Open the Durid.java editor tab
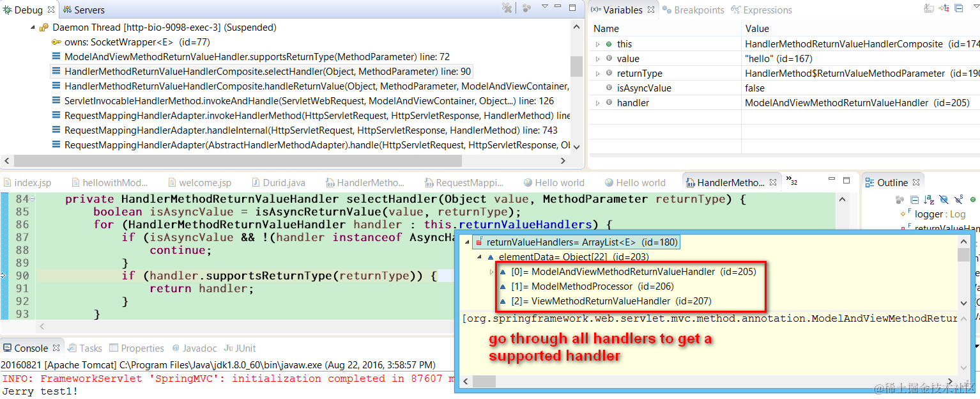Viewport: 980px width, 399px height. point(280,183)
